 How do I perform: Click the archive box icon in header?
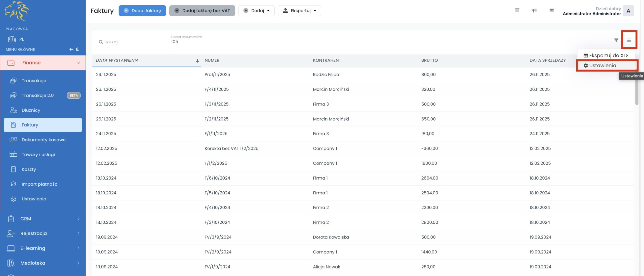point(517,10)
